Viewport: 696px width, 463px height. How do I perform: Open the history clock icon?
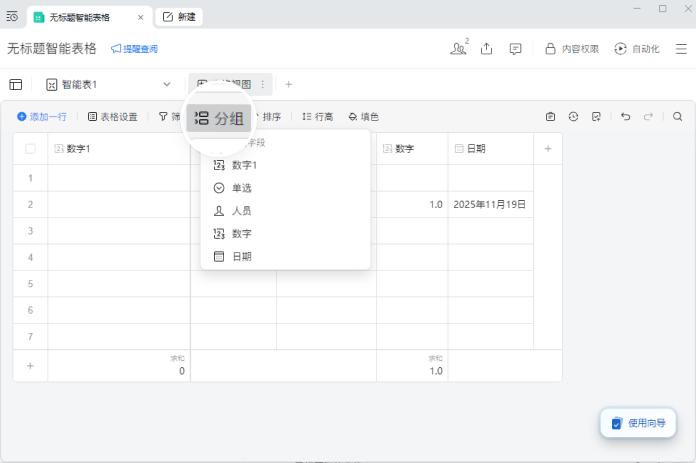point(573,117)
